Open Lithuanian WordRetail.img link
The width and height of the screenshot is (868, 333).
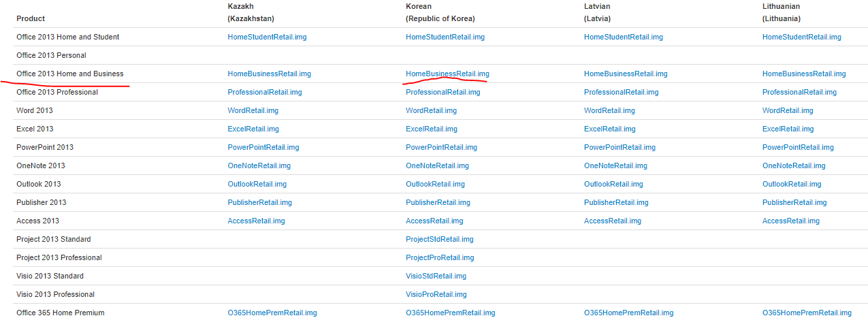tap(788, 110)
